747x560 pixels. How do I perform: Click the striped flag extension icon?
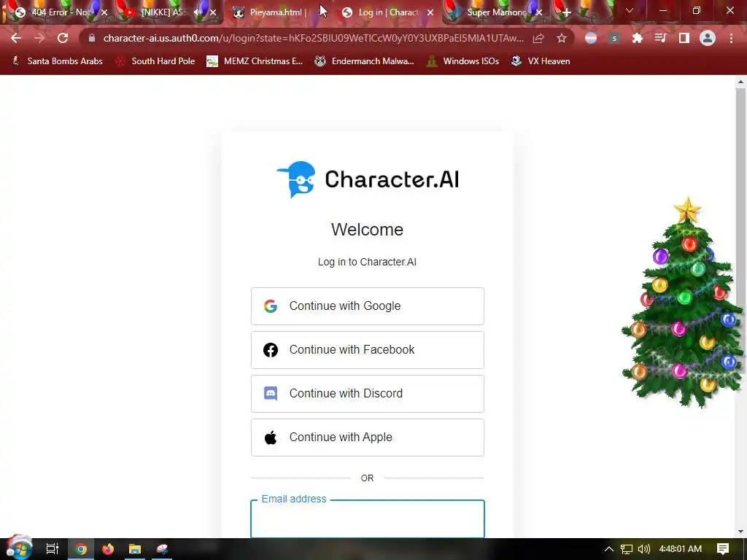[591, 38]
